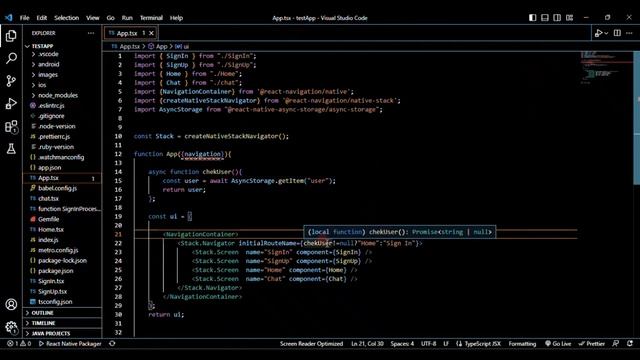Click the code minimap preview

point(606,68)
